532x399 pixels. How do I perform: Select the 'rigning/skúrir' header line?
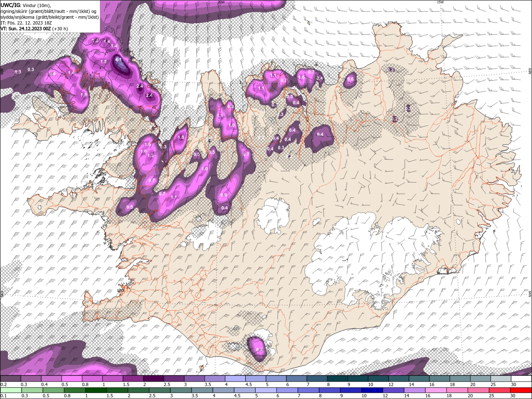[49, 11]
